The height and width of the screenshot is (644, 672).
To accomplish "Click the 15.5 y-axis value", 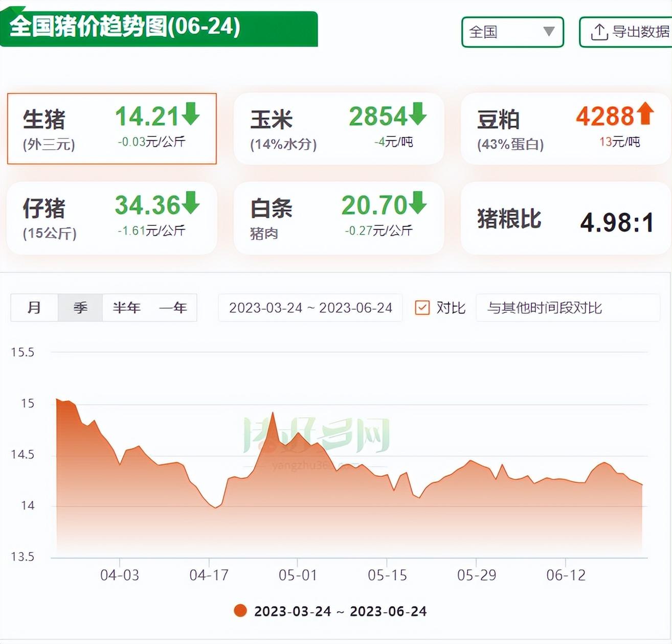I will [x=23, y=352].
